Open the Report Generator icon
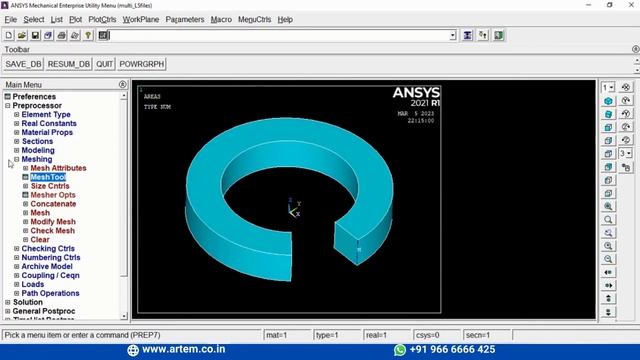 click(75, 36)
